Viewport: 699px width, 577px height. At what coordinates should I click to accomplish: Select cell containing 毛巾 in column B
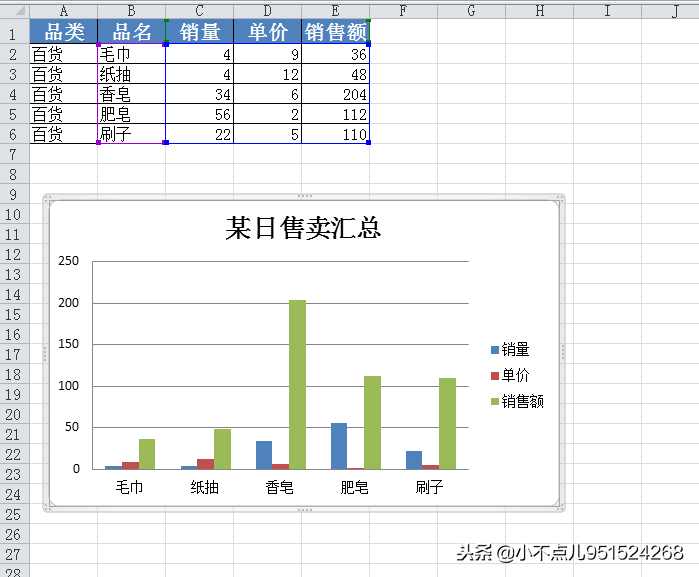click(132, 54)
